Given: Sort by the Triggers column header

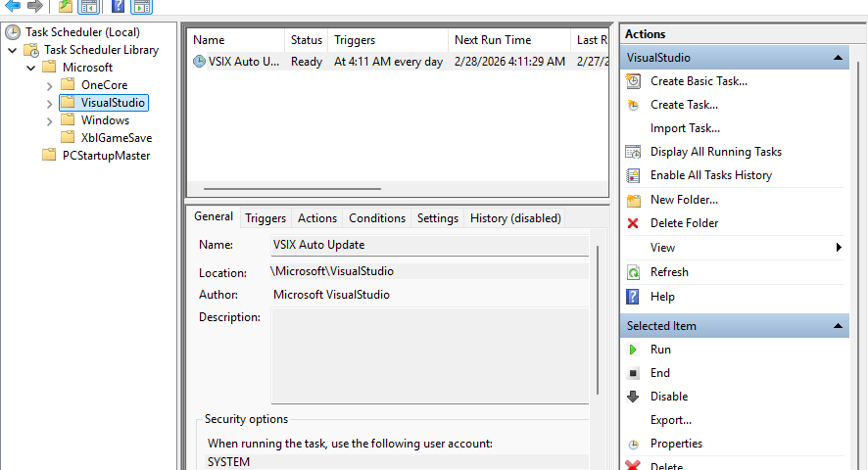Looking at the screenshot, I should click(388, 40).
